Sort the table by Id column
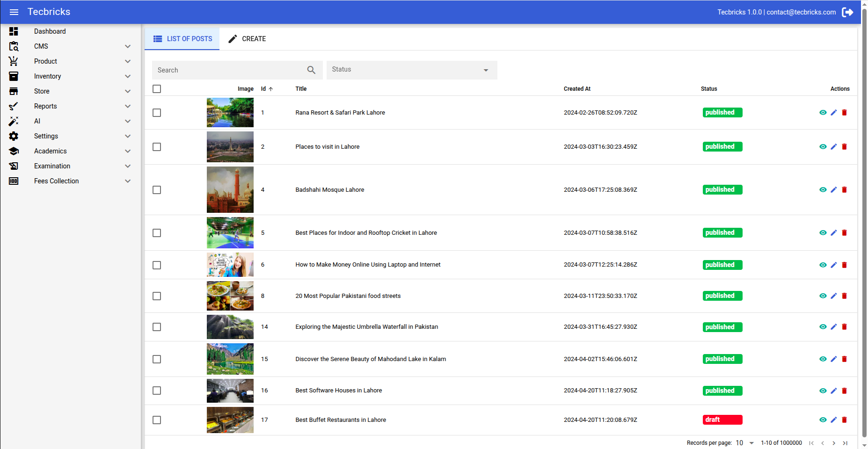868x449 pixels. (267, 89)
